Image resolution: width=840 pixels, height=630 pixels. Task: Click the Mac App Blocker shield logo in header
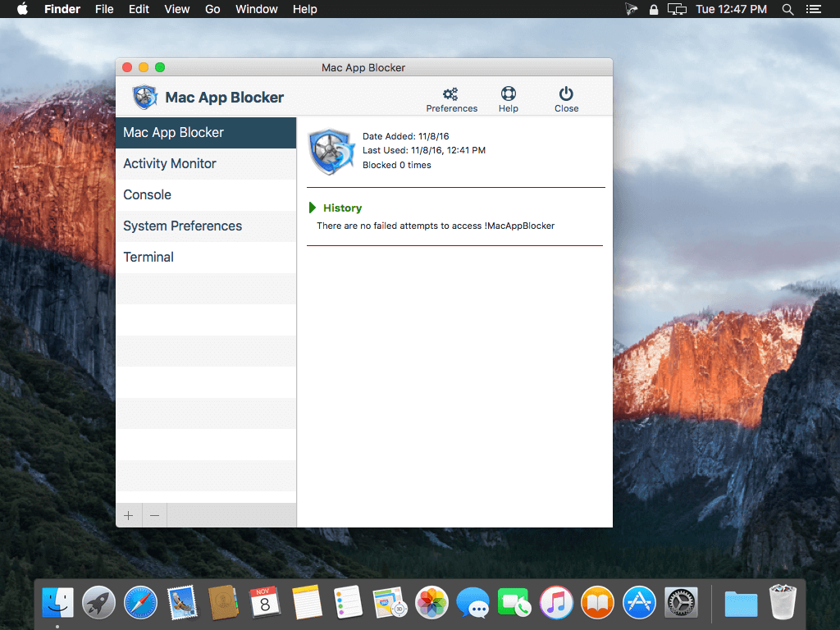click(144, 97)
